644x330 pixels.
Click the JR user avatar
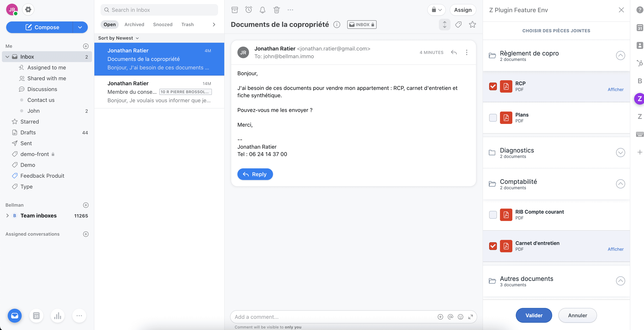pos(12,9)
